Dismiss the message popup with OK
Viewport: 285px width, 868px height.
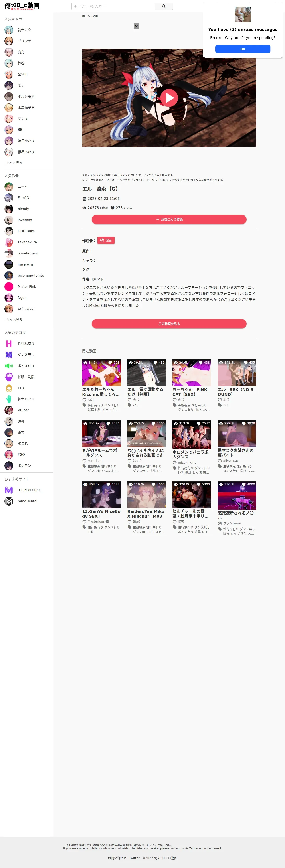tap(243, 49)
